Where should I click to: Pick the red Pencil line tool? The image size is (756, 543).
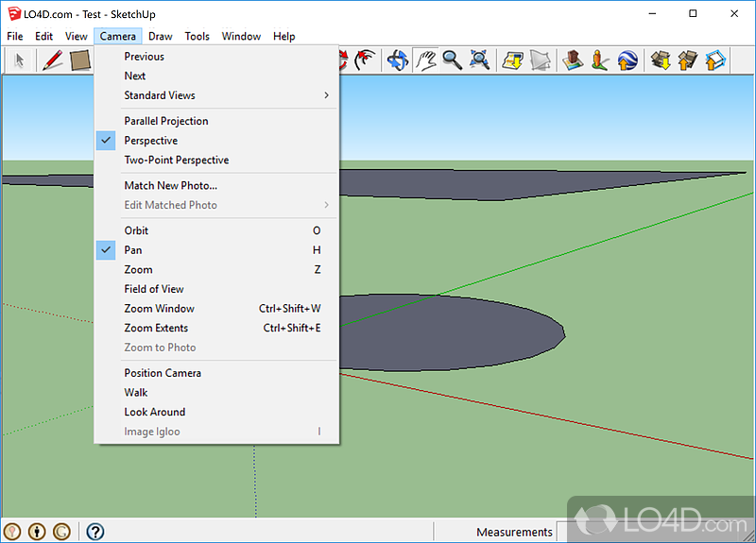[53, 60]
